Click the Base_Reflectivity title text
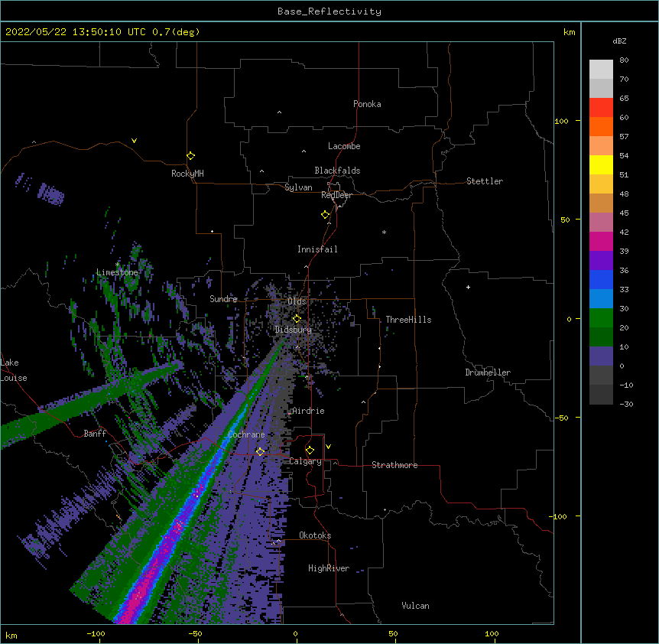 click(x=329, y=11)
